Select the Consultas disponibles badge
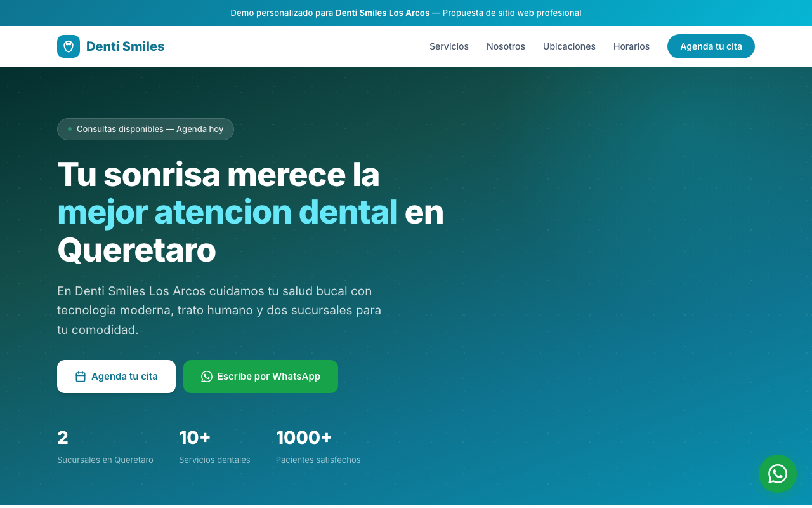 [x=145, y=129]
